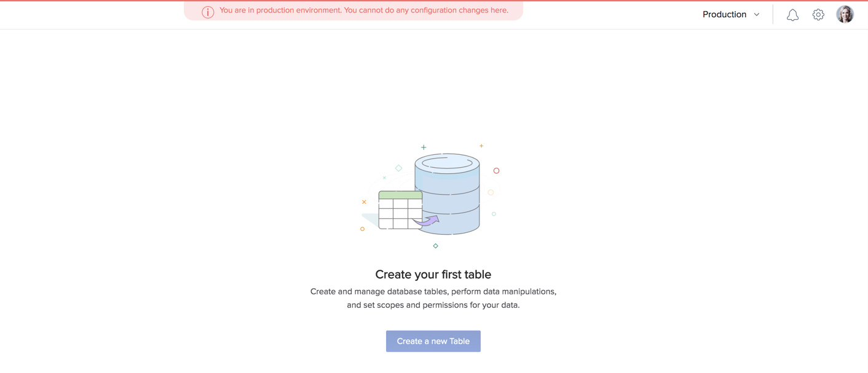Click the description text under the heading

tap(433, 297)
